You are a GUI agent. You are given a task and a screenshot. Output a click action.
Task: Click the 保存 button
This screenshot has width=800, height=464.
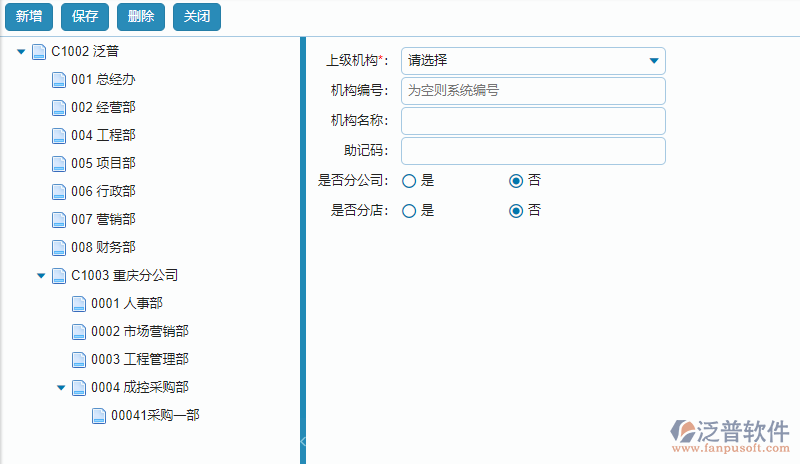click(x=85, y=16)
